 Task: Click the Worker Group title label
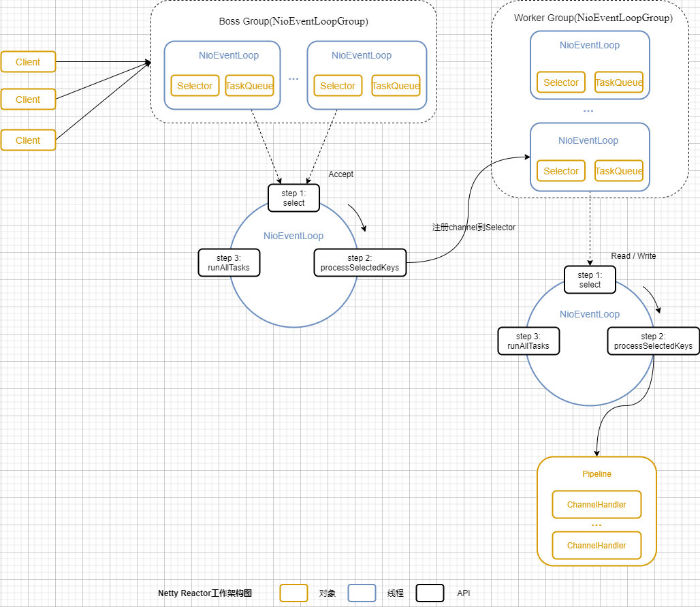(x=593, y=18)
